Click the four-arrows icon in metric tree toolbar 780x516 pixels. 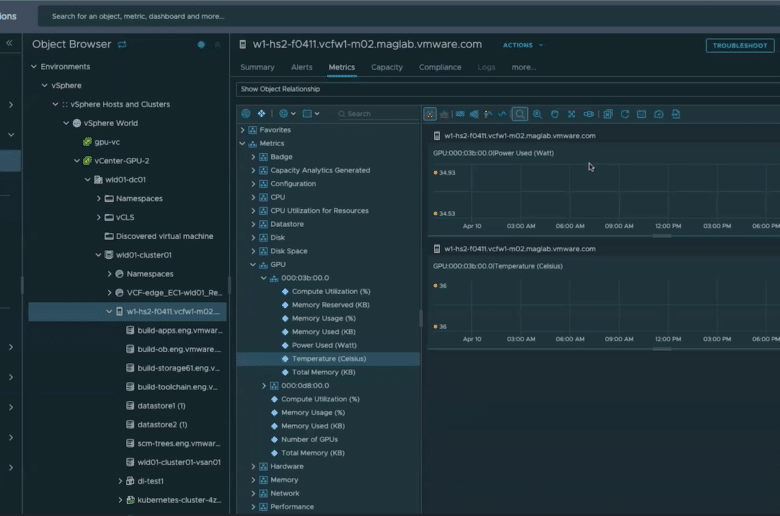click(x=261, y=113)
